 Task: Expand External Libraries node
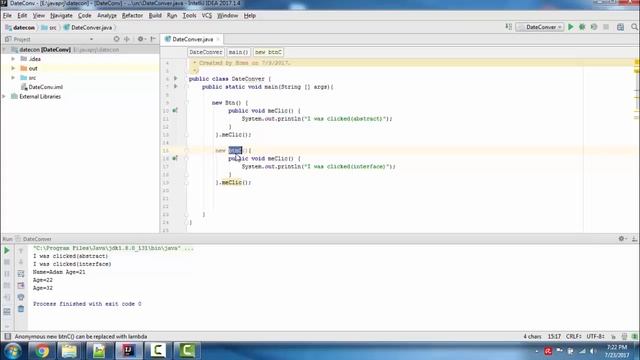(4, 96)
